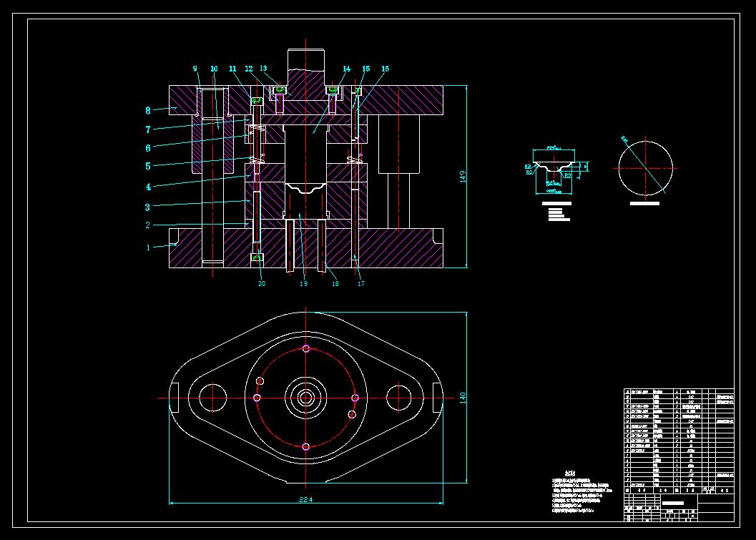The width and height of the screenshot is (756, 540).
Task: Select part callout number 10
Action: [214, 69]
